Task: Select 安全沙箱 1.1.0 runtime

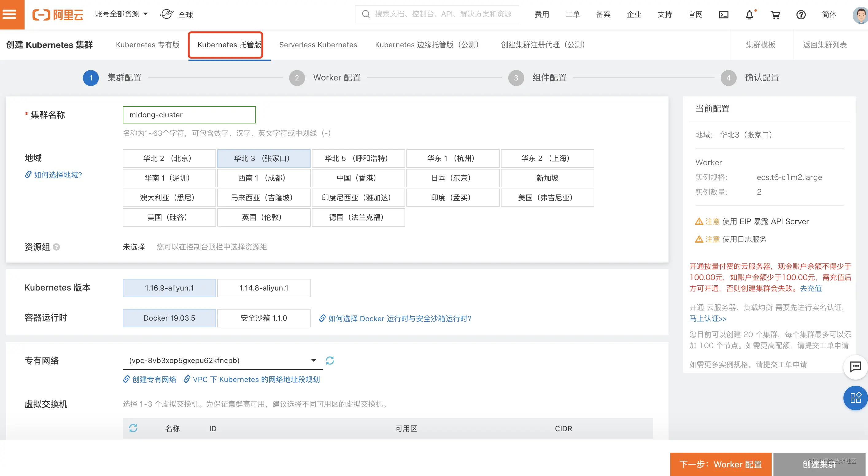Action: 264,318
